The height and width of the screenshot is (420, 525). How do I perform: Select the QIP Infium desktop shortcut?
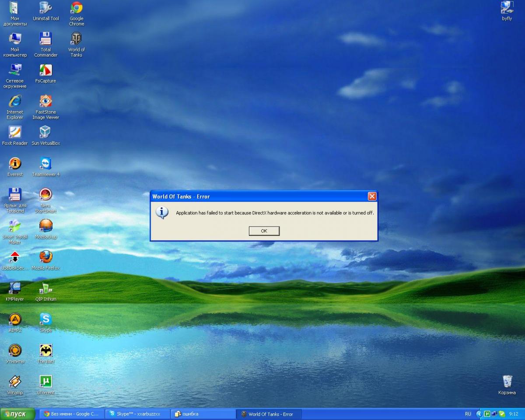click(x=46, y=291)
